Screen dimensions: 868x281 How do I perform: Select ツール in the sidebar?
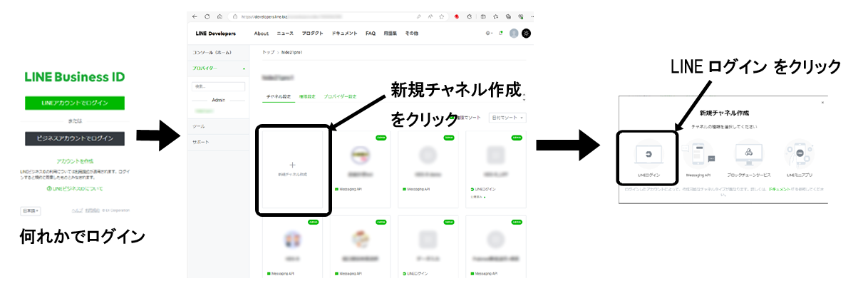pos(218,126)
